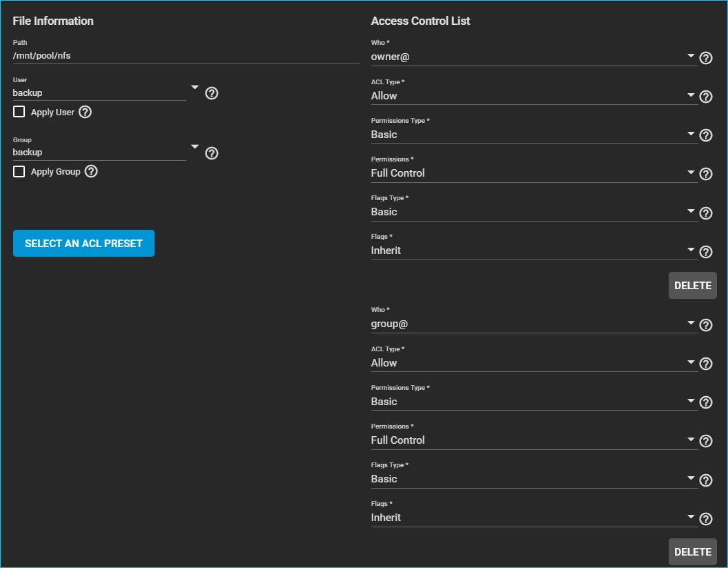
Task: Click Select an ACL Preset button
Action: point(83,244)
